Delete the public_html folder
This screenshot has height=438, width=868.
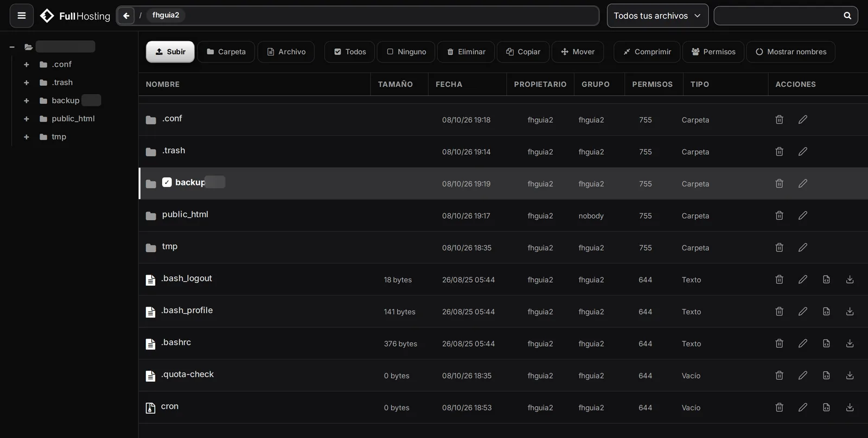click(x=779, y=215)
